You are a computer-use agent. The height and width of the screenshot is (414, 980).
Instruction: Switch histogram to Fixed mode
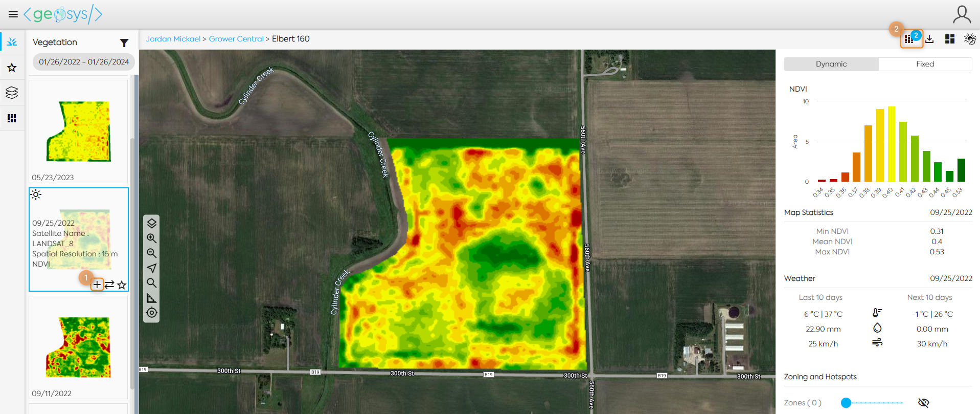coord(925,64)
